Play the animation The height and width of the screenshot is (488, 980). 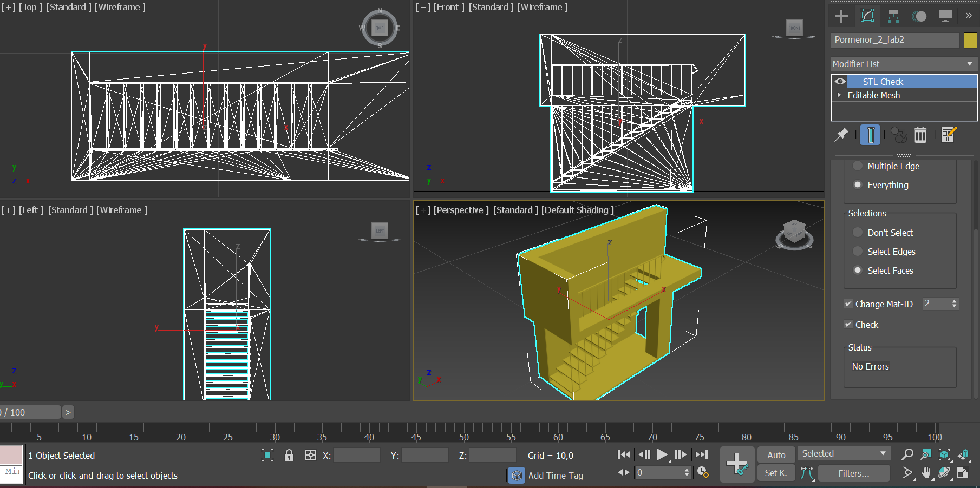(663, 454)
